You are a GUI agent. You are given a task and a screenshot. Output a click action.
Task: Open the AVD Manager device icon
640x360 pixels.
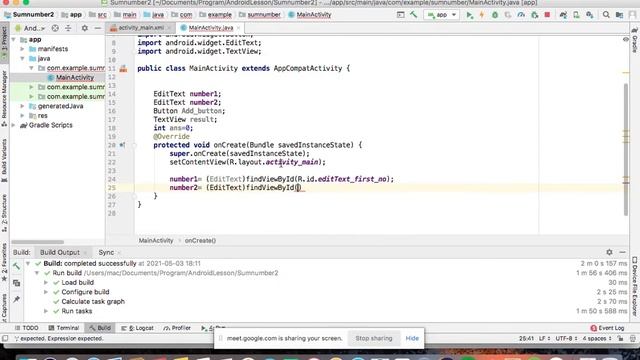[x=576, y=15]
